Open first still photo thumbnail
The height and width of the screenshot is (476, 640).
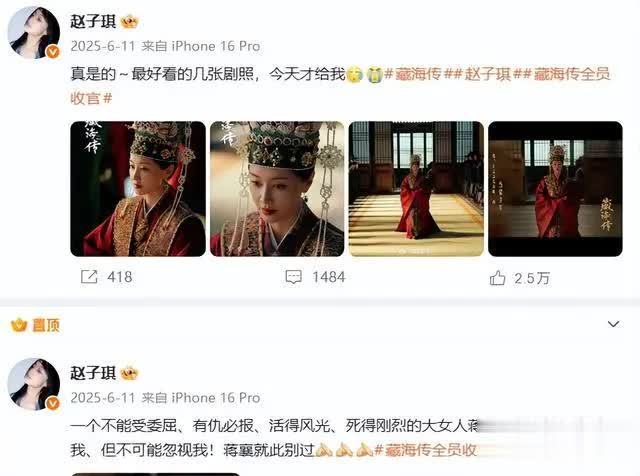click(x=138, y=189)
